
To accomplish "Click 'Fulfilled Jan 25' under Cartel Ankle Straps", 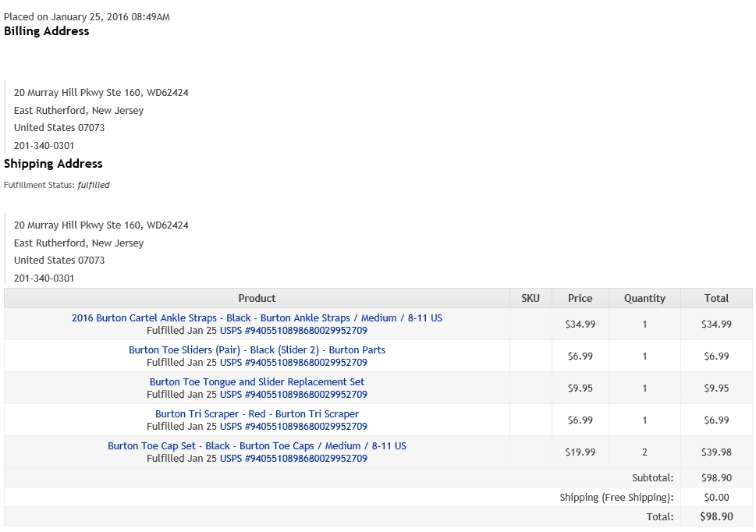I will pos(182,331).
